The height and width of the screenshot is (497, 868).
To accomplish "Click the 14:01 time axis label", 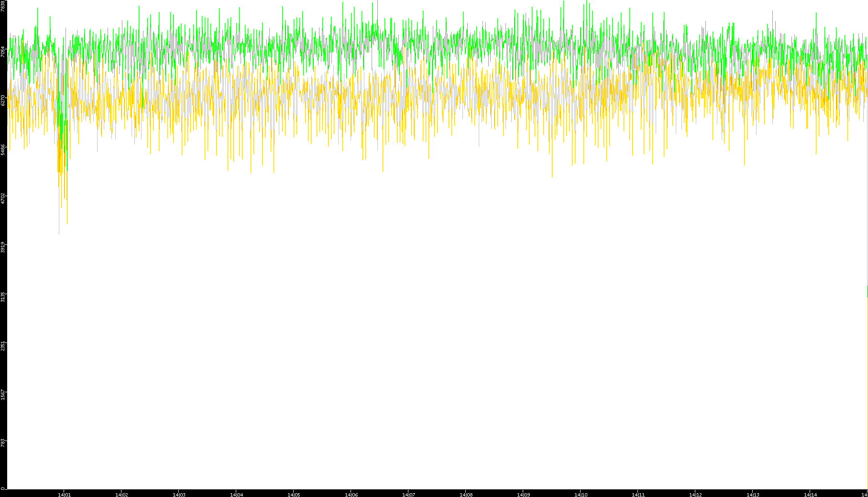I will point(64,495).
